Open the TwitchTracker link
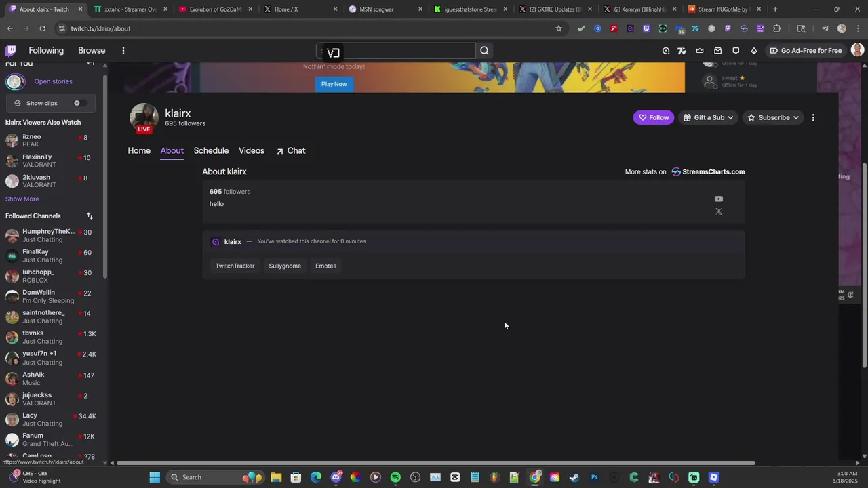 pos(235,266)
